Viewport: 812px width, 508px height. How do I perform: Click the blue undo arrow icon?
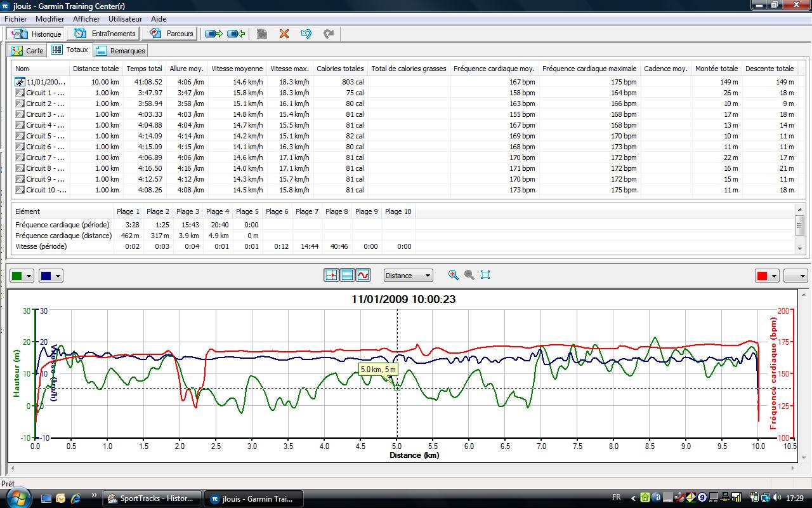tap(306, 34)
